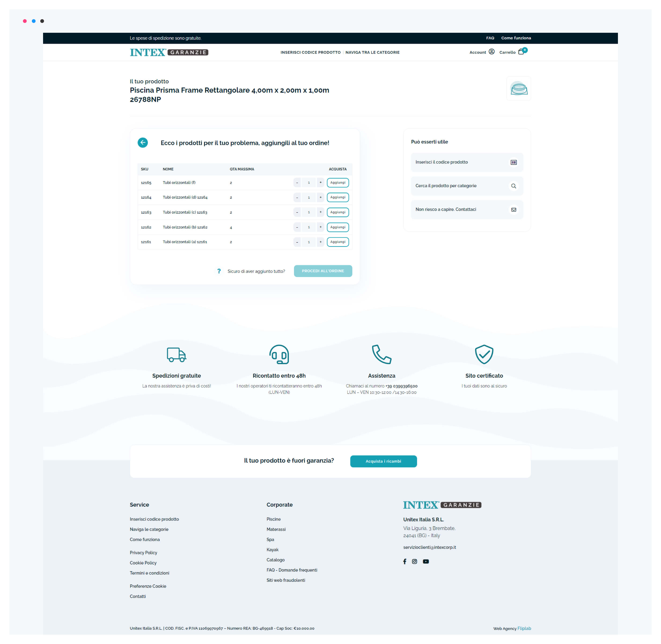Click the magnifier icon for category search

tap(514, 186)
